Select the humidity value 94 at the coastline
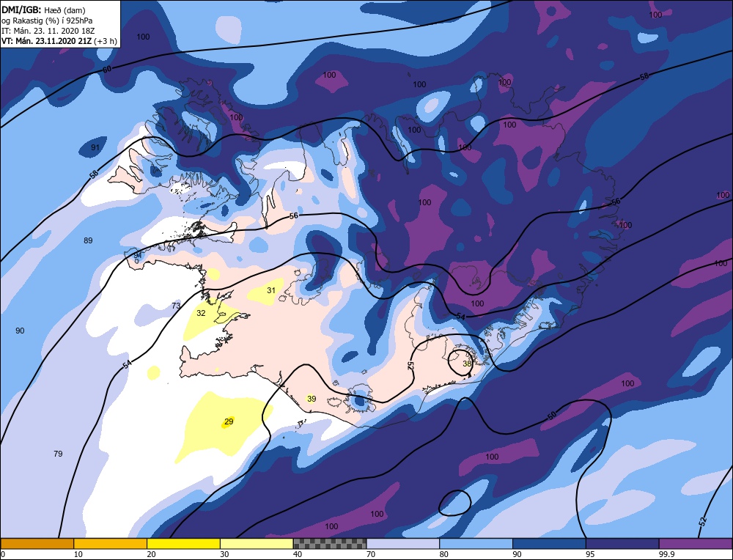 138,255
